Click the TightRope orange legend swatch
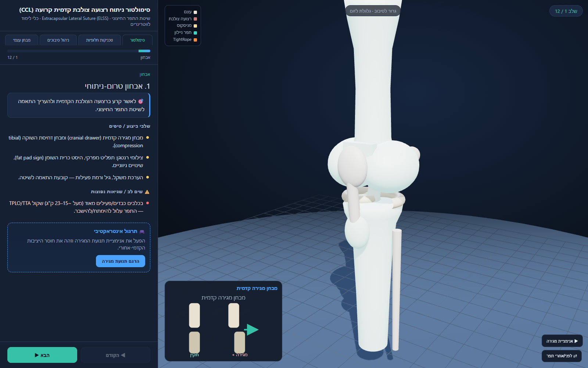Image resolution: width=588 pixels, height=368 pixels. 195,40
